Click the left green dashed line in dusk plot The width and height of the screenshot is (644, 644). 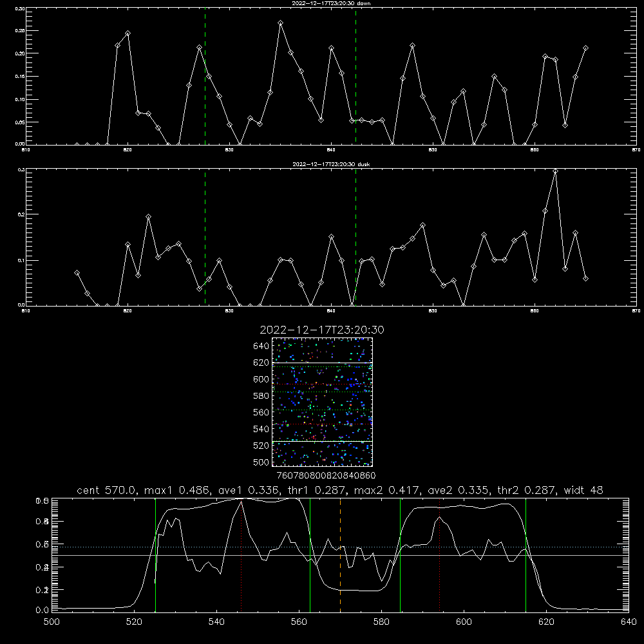[205, 237]
